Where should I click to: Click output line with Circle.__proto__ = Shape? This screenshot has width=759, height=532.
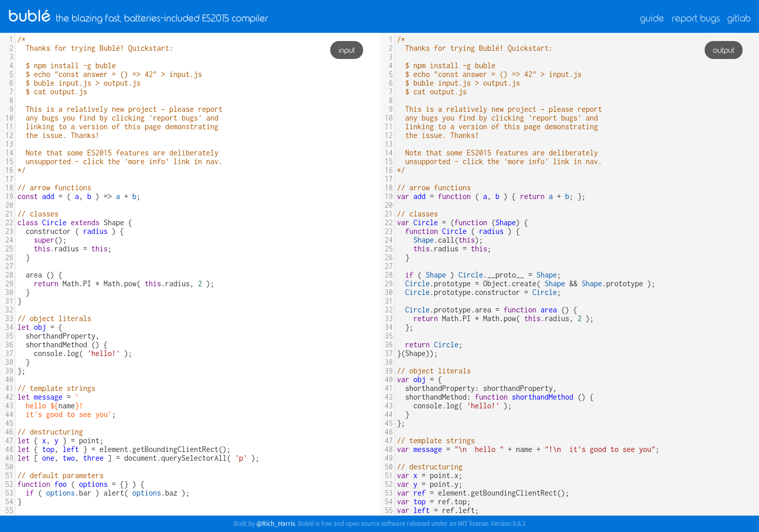click(483, 275)
